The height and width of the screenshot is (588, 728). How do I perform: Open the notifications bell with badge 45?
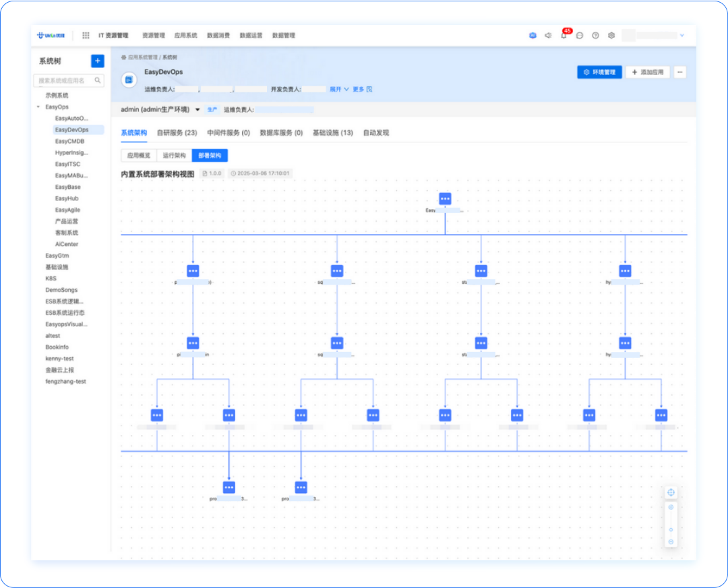tap(564, 35)
